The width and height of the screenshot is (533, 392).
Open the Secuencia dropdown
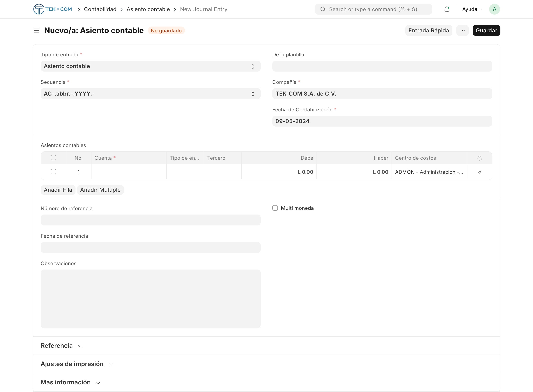(150, 94)
